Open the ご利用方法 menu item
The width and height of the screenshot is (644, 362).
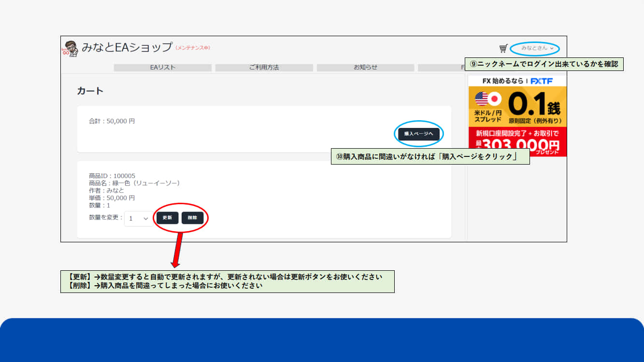point(264,68)
